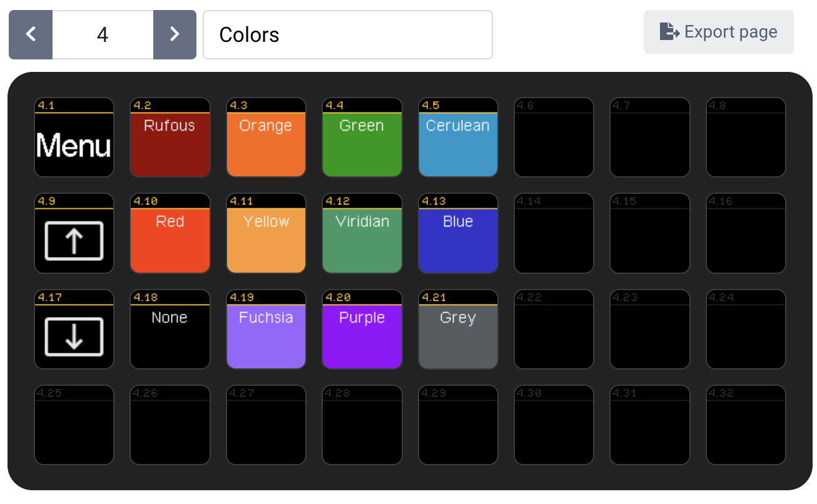Choose the Green color button

coord(362,138)
